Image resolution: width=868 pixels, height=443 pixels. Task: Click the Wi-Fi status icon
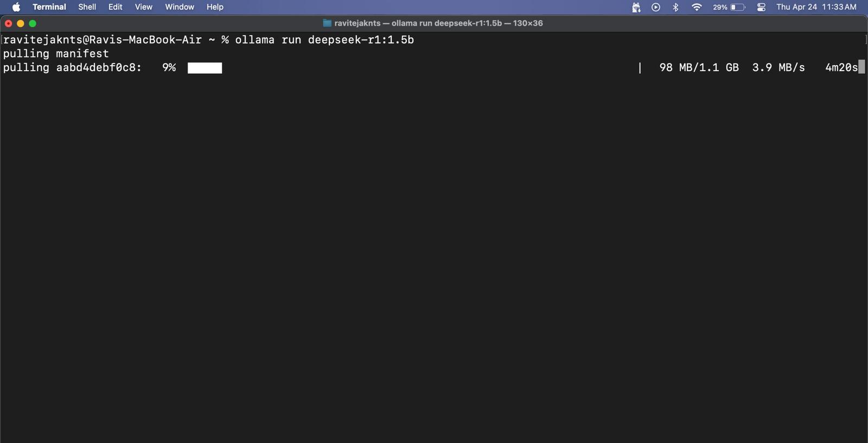pyautogui.click(x=697, y=7)
